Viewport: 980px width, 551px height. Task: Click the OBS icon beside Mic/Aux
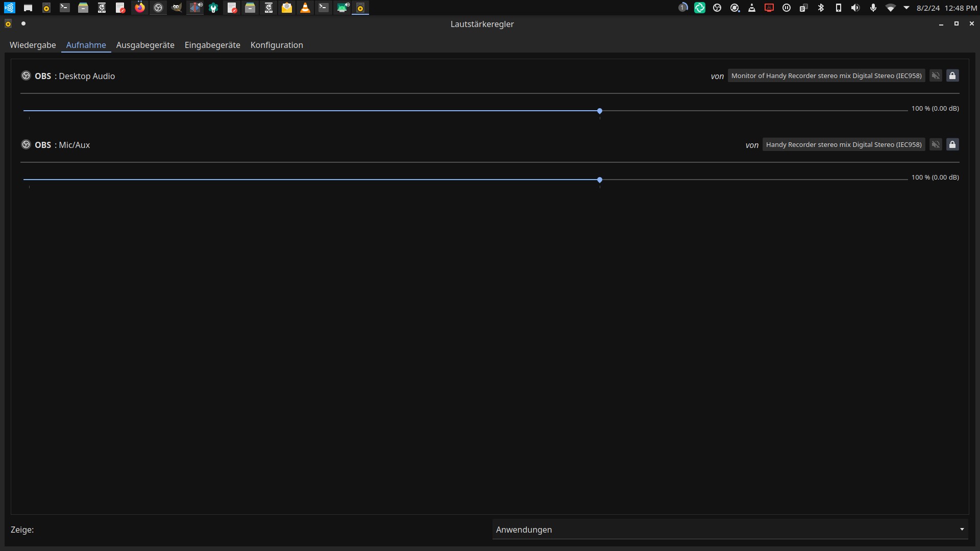point(26,144)
